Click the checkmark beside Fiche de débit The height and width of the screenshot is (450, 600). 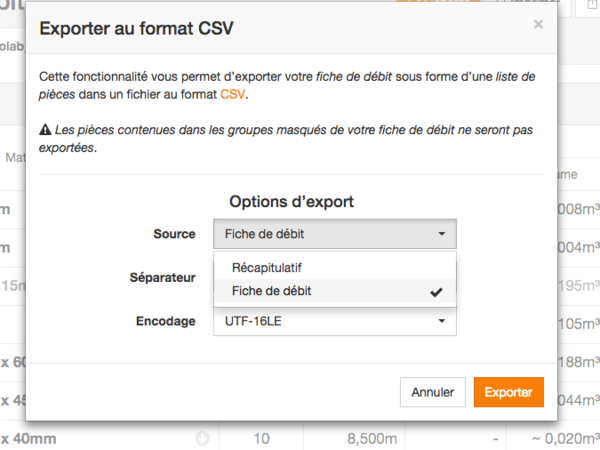(435, 292)
